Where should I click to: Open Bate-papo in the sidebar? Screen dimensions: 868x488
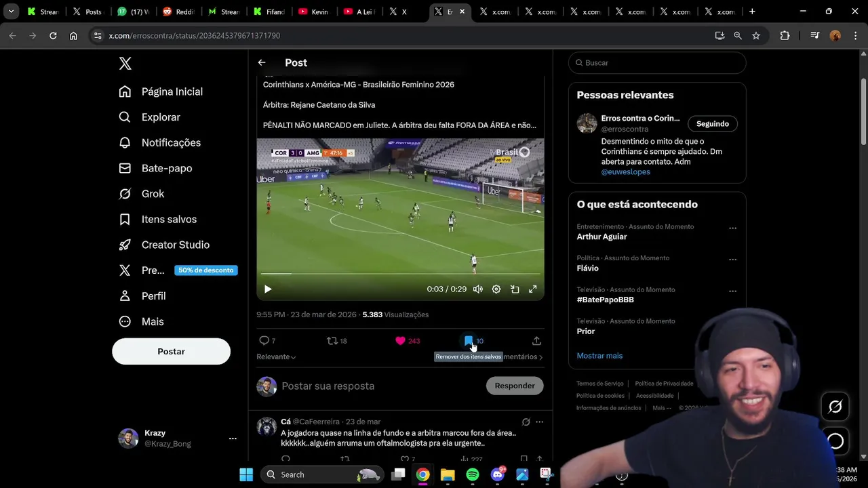[155, 168]
